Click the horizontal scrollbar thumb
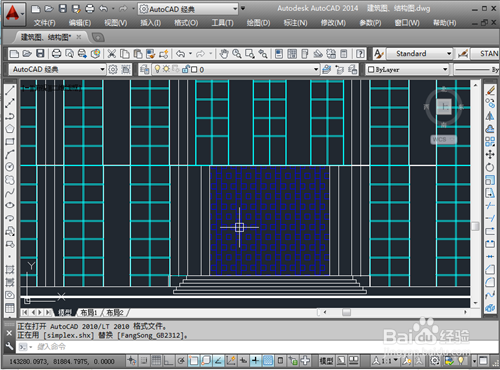This screenshot has width=500, height=370. pyautogui.click(x=346, y=312)
